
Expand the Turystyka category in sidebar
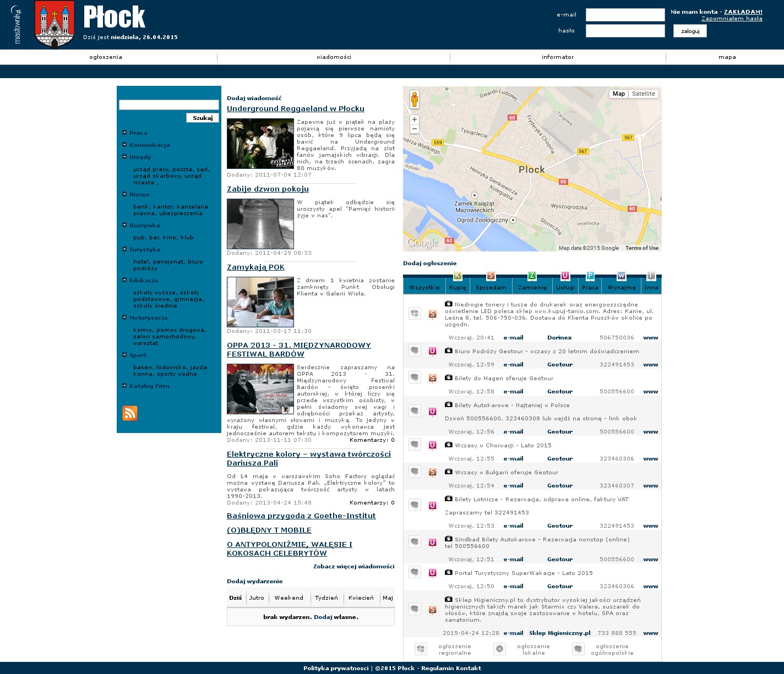pyautogui.click(x=145, y=250)
